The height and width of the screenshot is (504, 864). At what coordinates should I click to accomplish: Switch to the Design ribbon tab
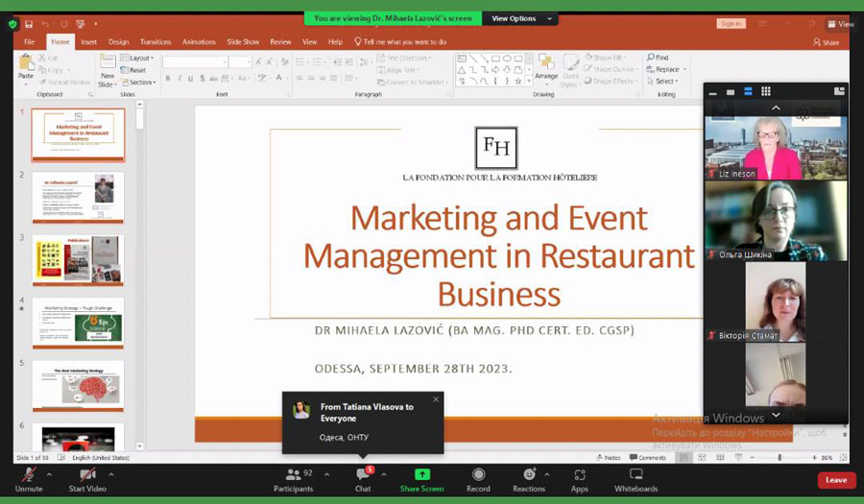coord(118,42)
